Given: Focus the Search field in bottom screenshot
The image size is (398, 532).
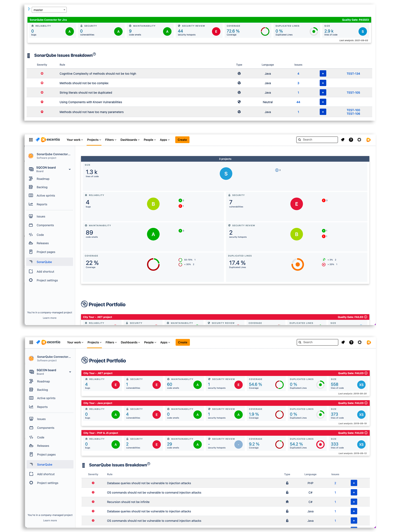Looking at the screenshot, I should [x=317, y=342].
